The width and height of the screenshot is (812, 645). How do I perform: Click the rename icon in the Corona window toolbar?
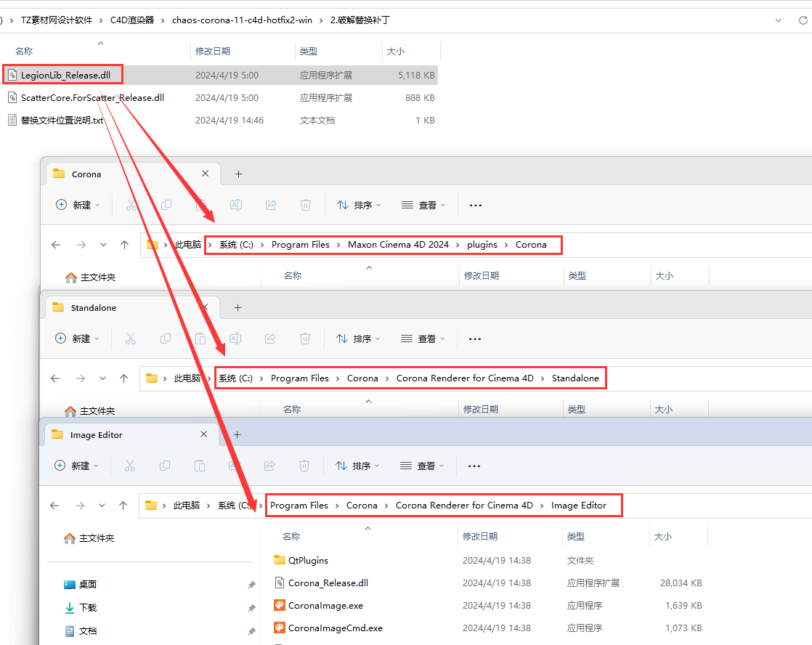coord(235,205)
